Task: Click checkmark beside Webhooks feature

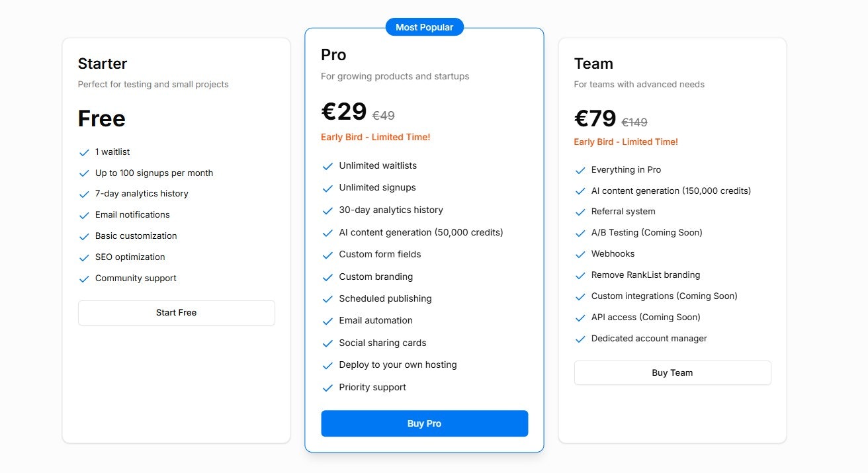Action: (580, 254)
